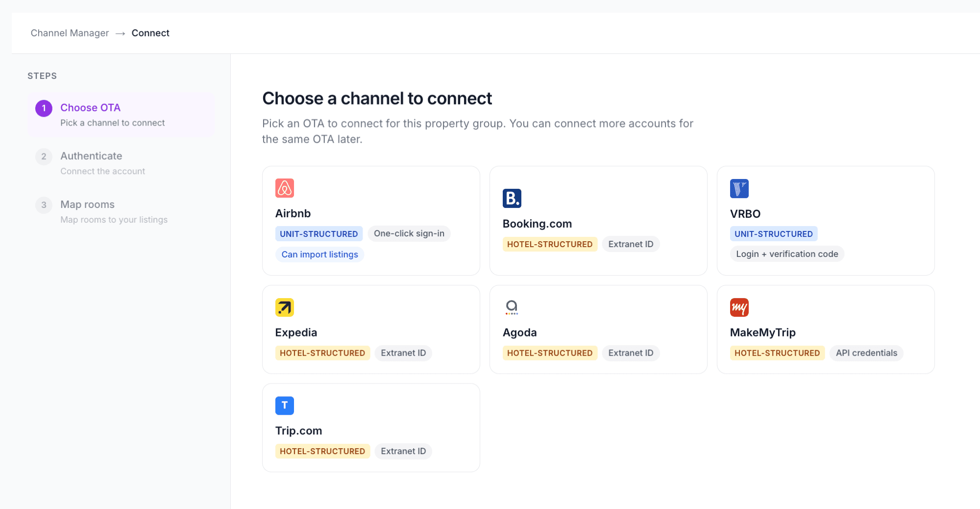Click Expedia's Extranet ID badge
The height and width of the screenshot is (509, 980).
point(403,353)
